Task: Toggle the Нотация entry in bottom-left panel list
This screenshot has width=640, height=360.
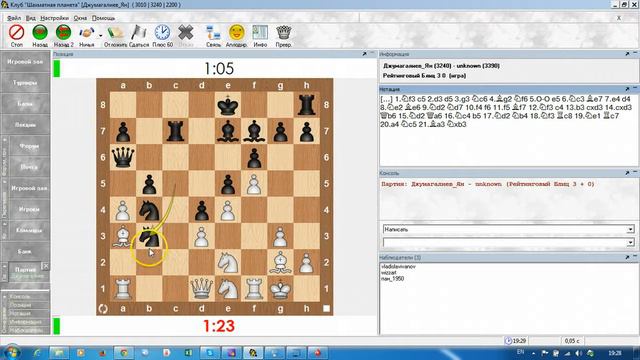Action: click(x=20, y=313)
